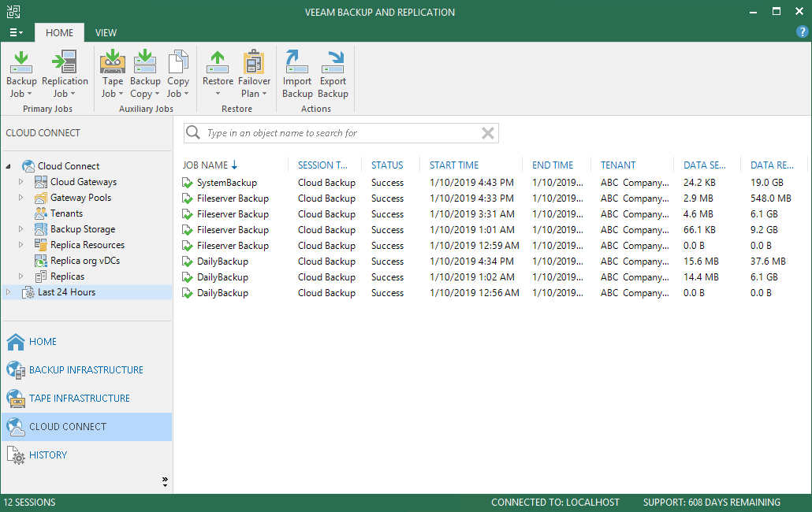Select the HOME ribbon tab
Viewport: 812px width, 512px height.
(x=59, y=32)
